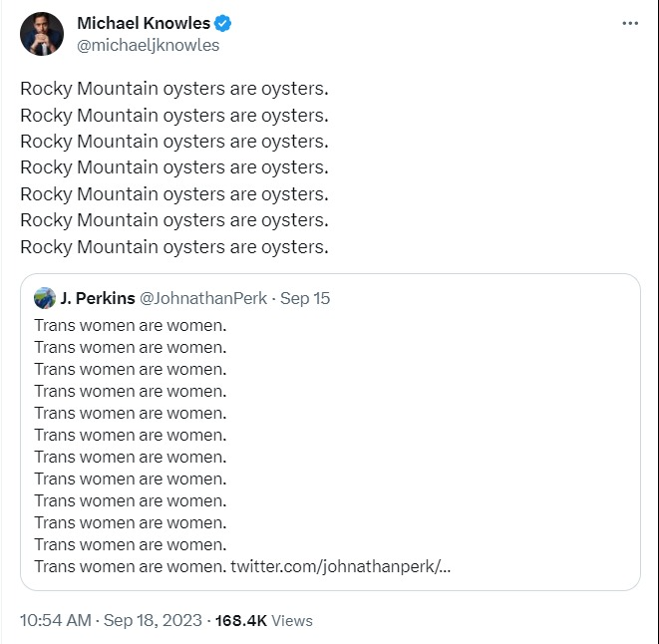The width and height of the screenshot is (659, 644).
Task: Click the 10:54 AM timestamp
Action: [x=57, y=620]
